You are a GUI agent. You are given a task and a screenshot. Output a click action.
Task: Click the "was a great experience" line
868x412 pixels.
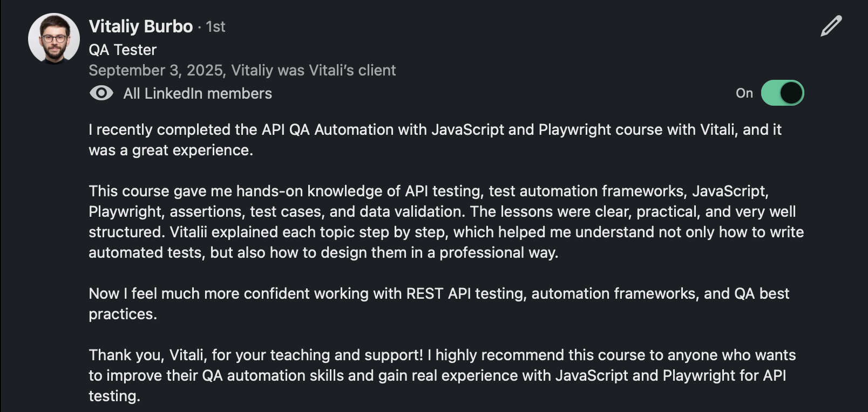171,150
